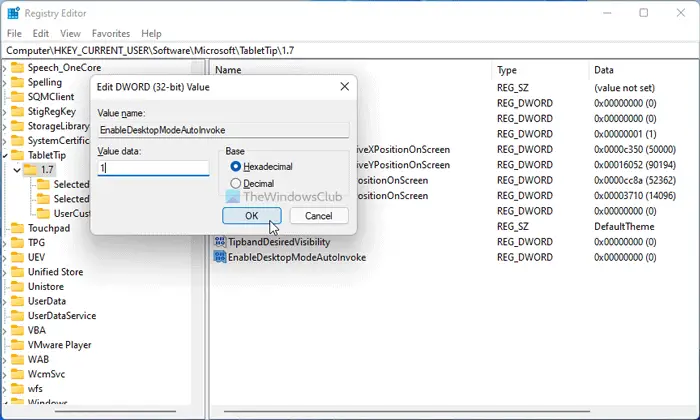Click the DefaultTheme data cell
700x420 pixels.
pos(624,226)
